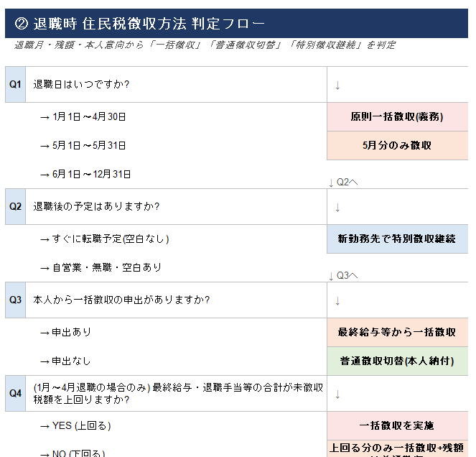Select the title cell 退職時 住民税徴収方法 判定フロー

click(x=236, y=24)
